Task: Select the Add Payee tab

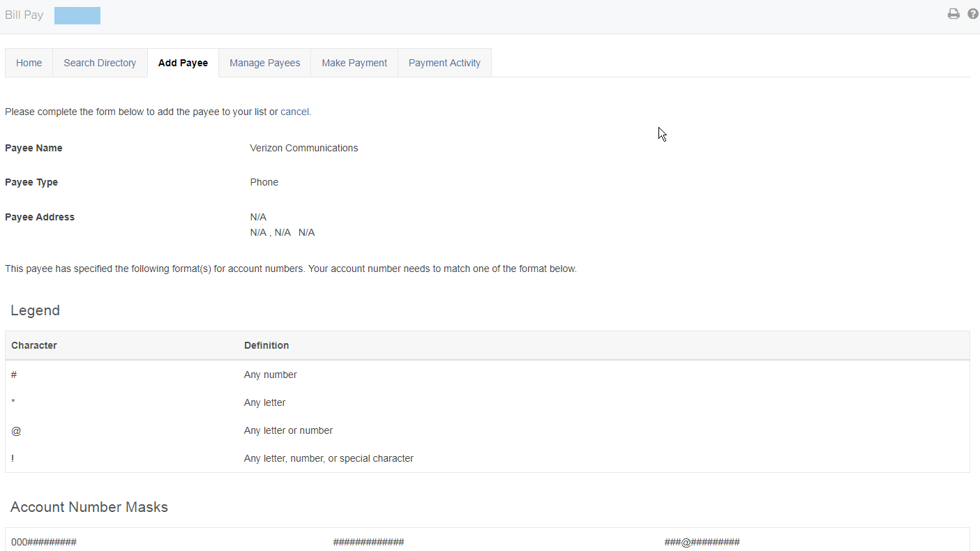Action: 183,63
